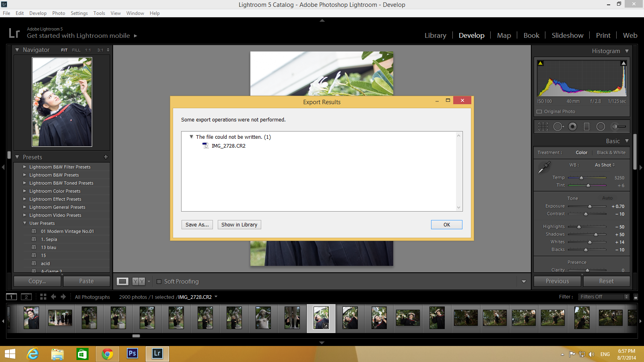Open the Settings menu

[x=79, y=13]
